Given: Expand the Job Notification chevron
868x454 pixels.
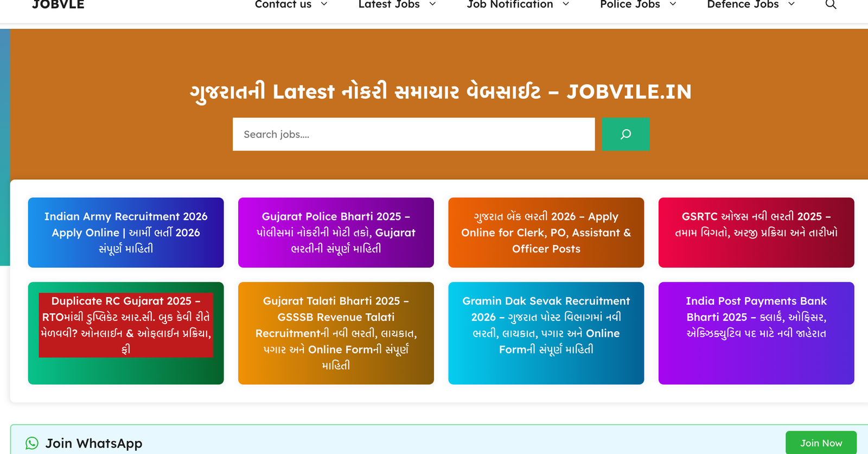Looking at the screenshot, I should click(566, 4).
